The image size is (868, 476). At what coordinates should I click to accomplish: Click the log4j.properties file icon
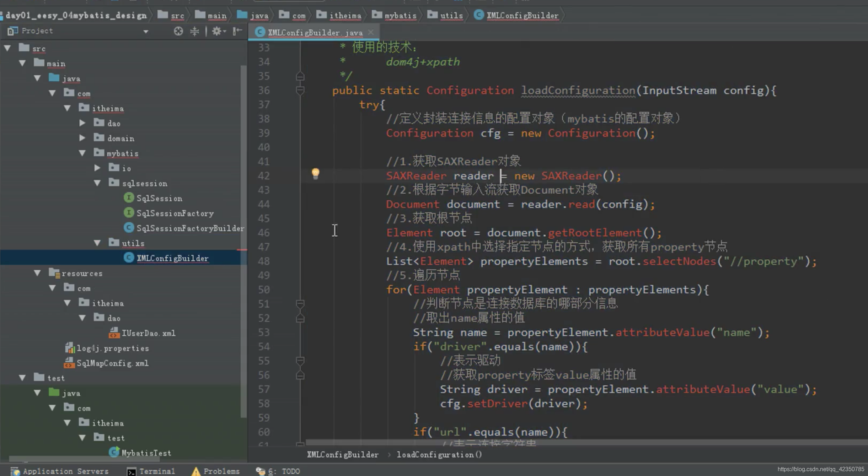tap(69, 347)
